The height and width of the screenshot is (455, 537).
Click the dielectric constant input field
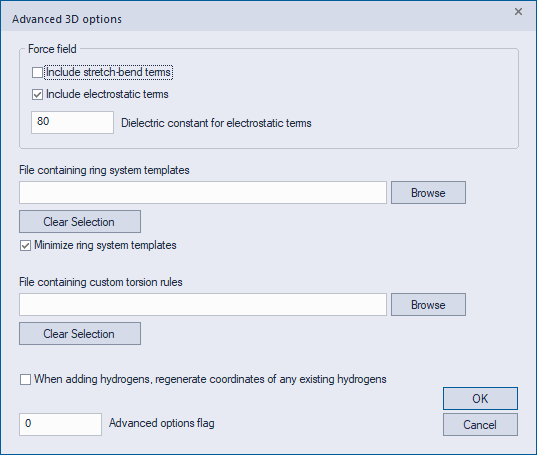(72, 122)
